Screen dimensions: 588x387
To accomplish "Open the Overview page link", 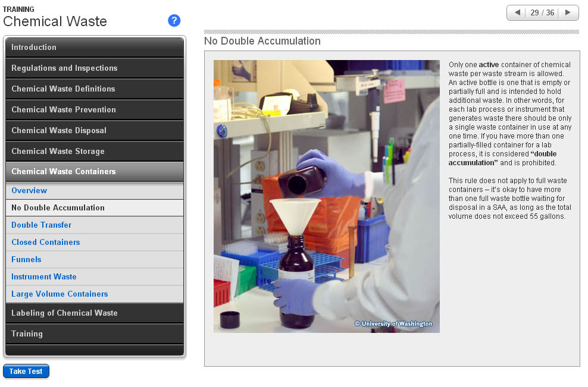I will point(29,191).
